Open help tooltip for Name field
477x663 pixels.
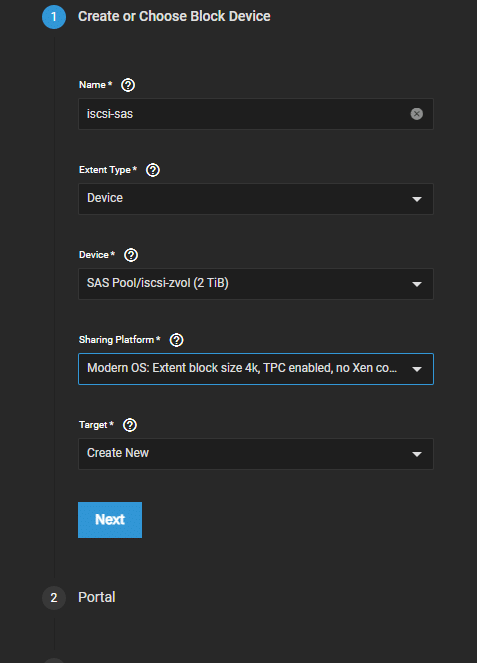tap(128, 85)
